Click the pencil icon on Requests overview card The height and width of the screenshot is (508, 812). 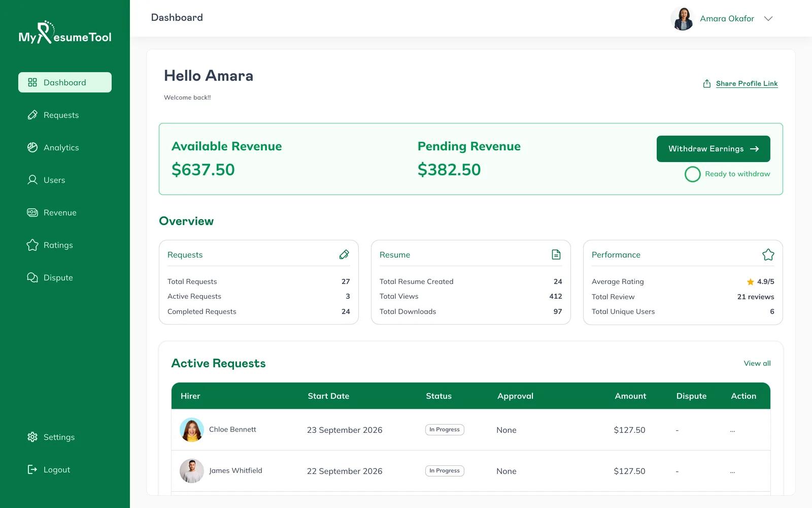344,255
